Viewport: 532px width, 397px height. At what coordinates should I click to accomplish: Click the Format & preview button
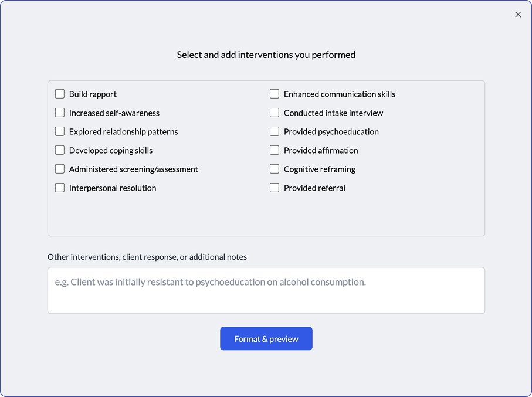tap(266, 338)
